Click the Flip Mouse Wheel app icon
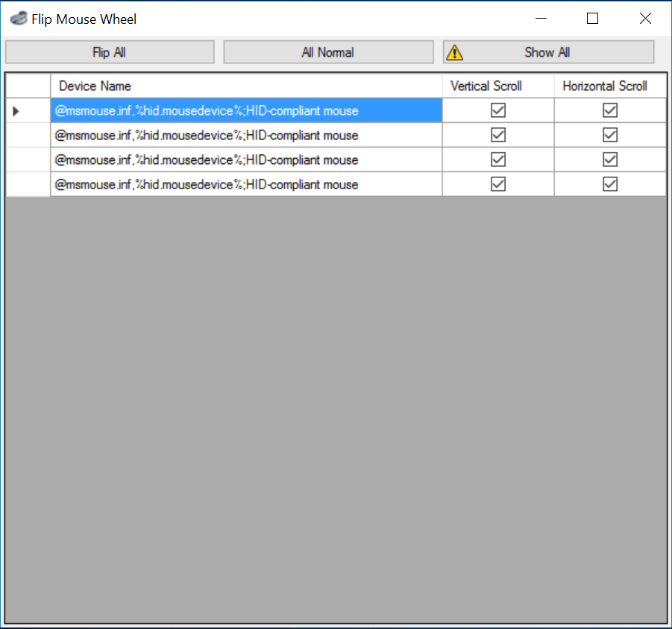This screenshot has width=672, height=629. [18, 19]
